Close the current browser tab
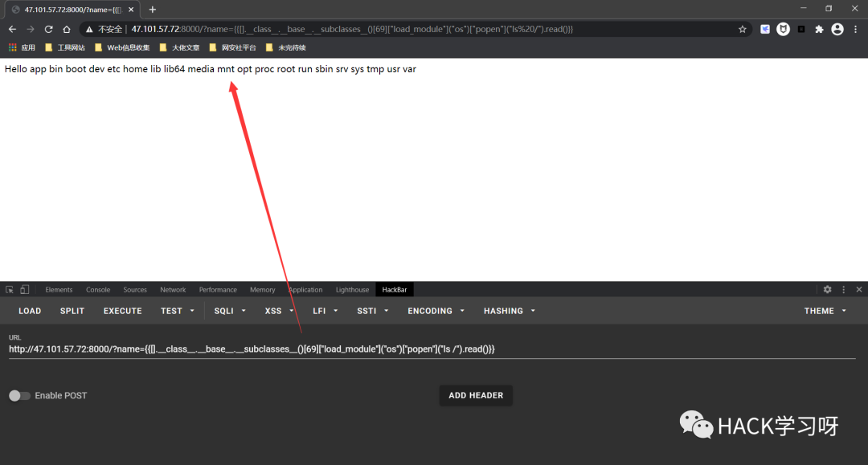The width and height of the screenshot is (868, 465). tap(131, 10)
